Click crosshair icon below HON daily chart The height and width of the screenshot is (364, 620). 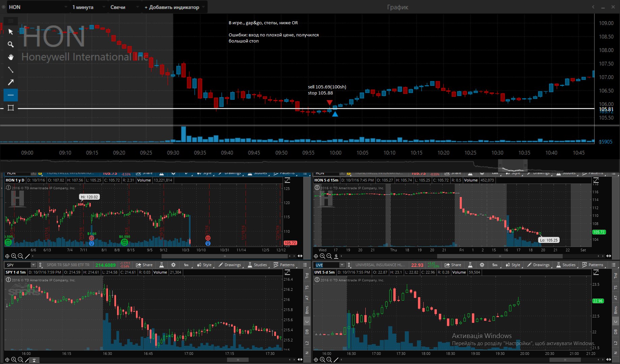pos(7,256)
